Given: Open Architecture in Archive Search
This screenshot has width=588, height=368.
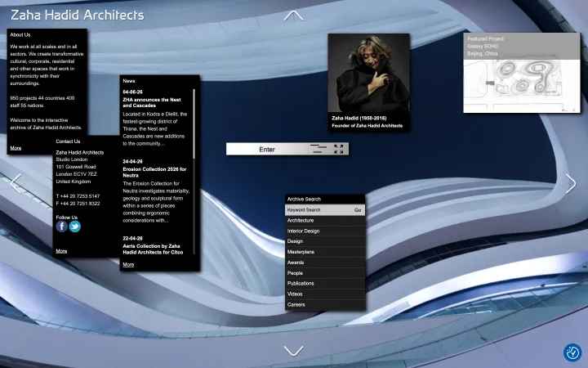Looking at the screenshot, I should 325,221.
